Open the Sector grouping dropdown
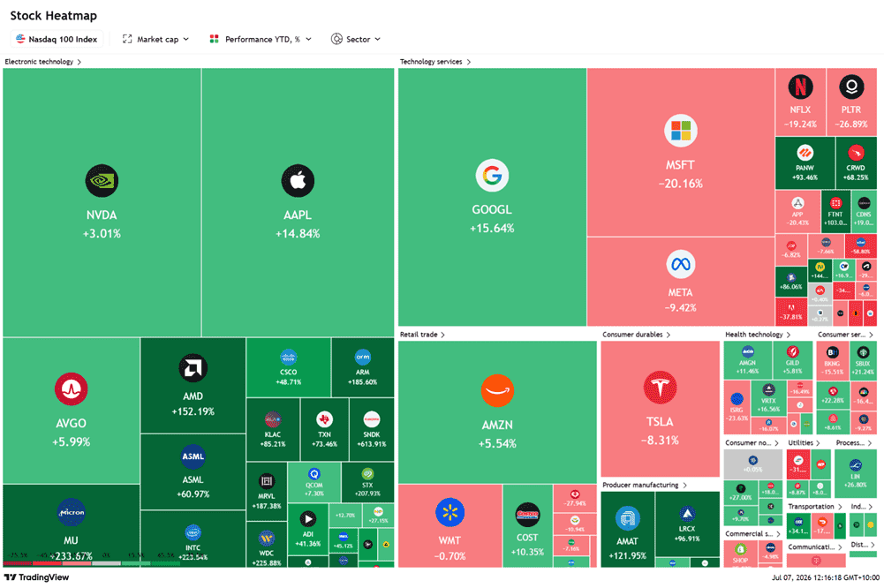Viewport: 884px width, 588px height. pyautogui.click(x=356, y=39)
